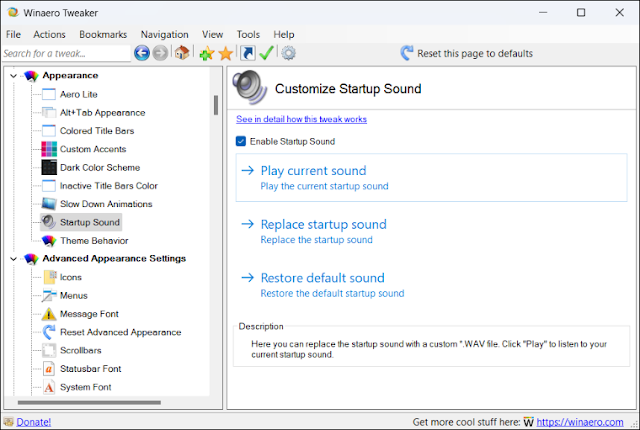
Task: Click Replace startup sound
Action: [x=322, y=225]
